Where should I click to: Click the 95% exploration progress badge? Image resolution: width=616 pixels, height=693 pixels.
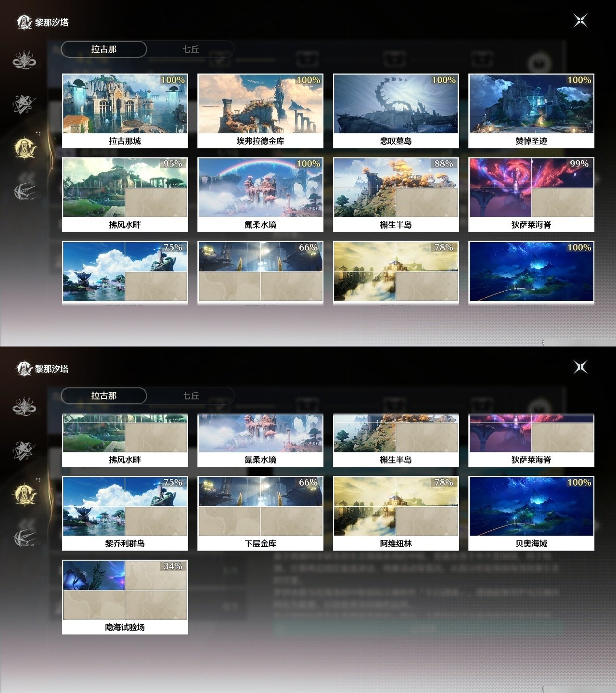[x=173, y=164]
